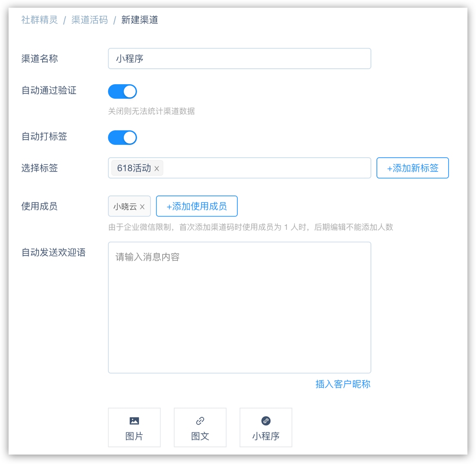The image size is (476, 464).
Task: Go to 渠道活码 breadcrumb
Action: [x=90, y=20]
